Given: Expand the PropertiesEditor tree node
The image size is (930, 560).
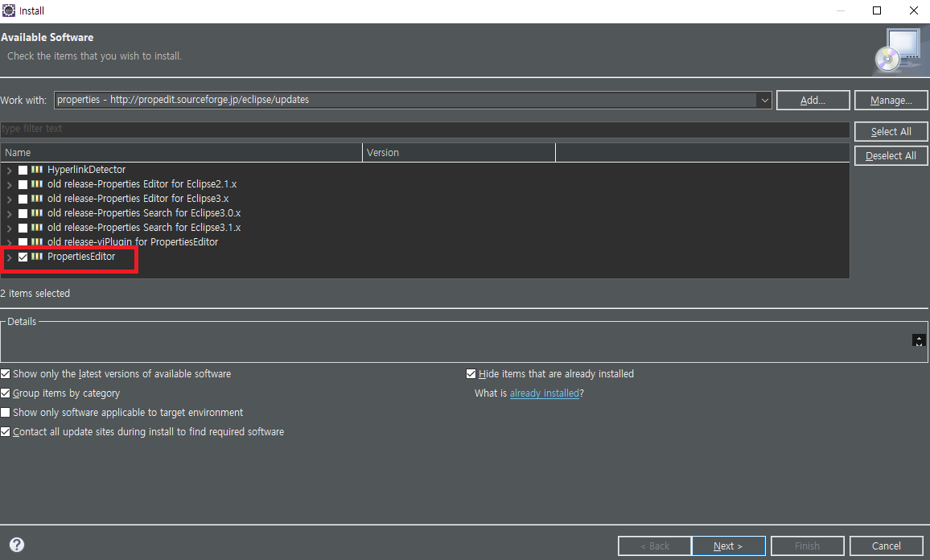Looking at the screenshot, I should 9,257.
